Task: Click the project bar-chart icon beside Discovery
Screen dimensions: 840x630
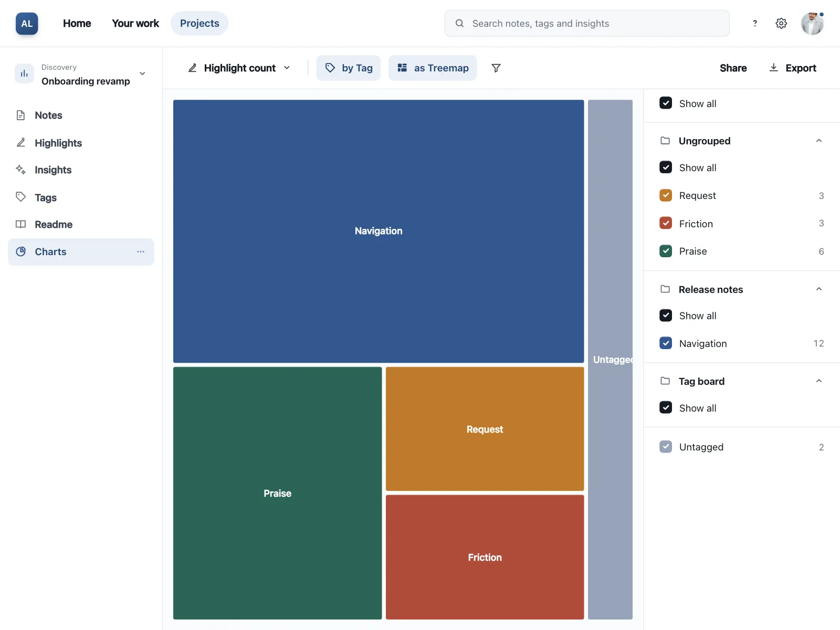Action: 24,73
